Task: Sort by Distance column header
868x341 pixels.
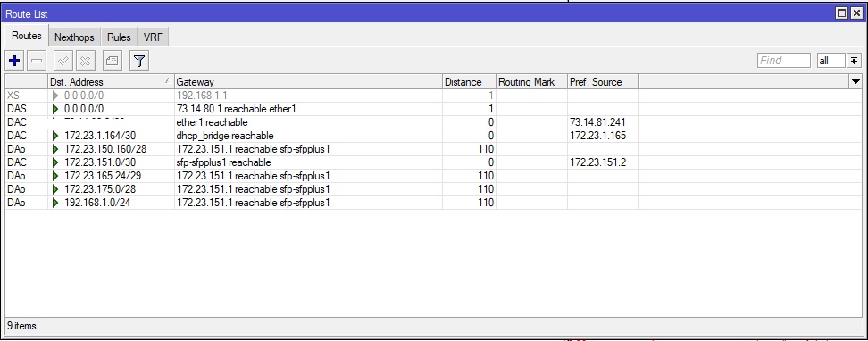Action: coord(469,82)
